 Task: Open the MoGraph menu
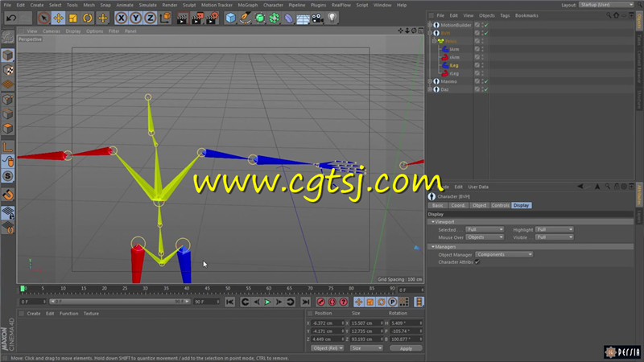[x=248, y=5]
